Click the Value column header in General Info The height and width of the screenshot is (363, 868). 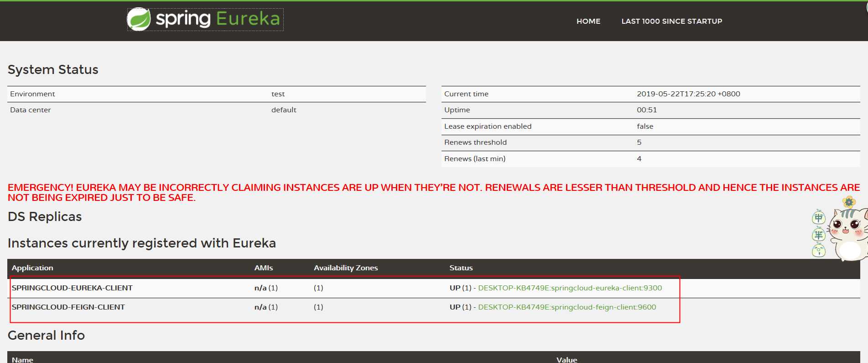pyautogui.click(x=567, y=359)
